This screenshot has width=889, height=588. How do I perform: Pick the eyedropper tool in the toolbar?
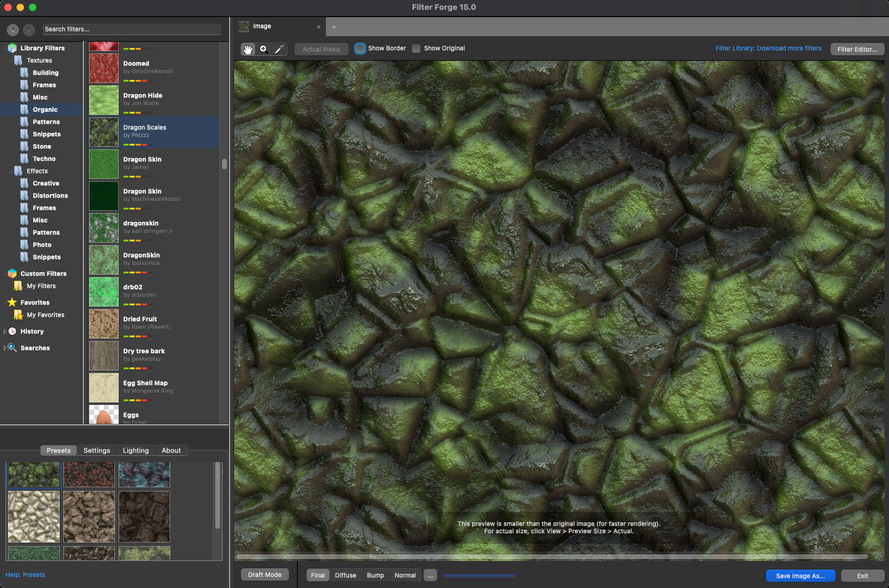[279, 49]
